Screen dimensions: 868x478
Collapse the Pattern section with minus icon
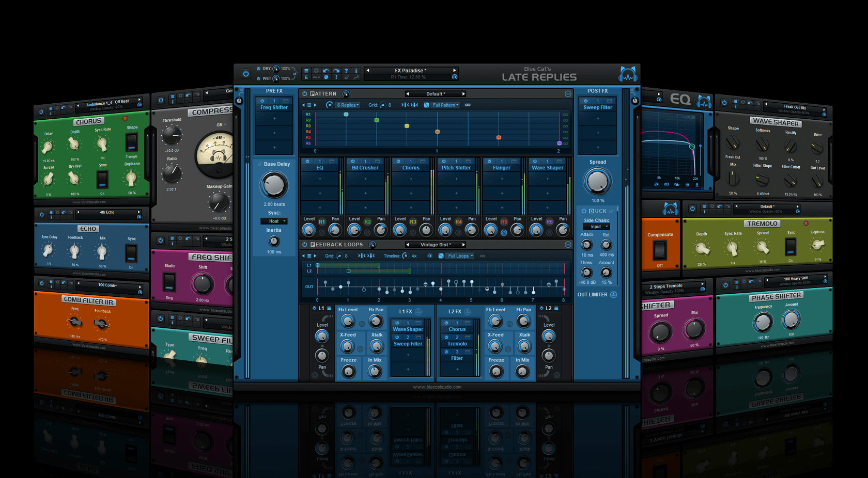[x=568, y=94]
